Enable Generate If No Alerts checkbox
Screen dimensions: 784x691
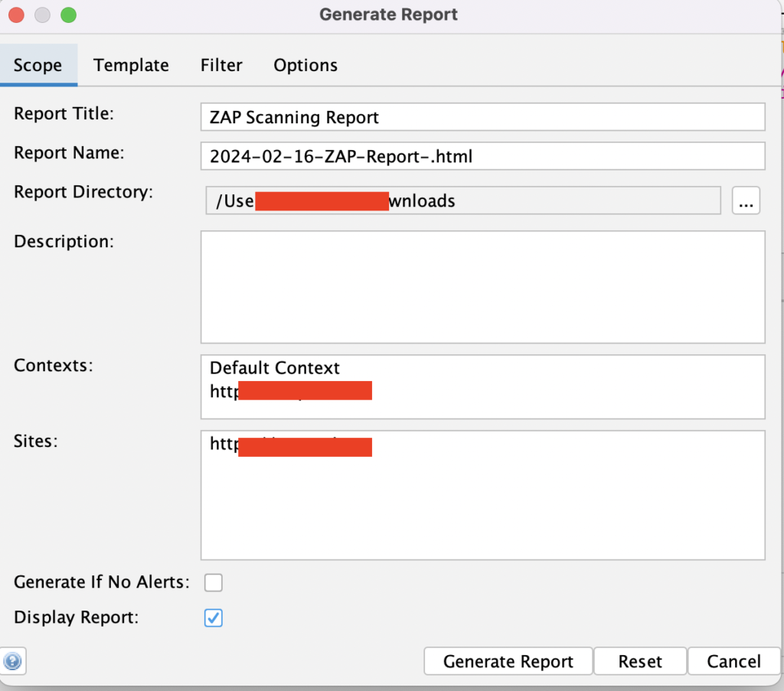[x=214, y=582]
